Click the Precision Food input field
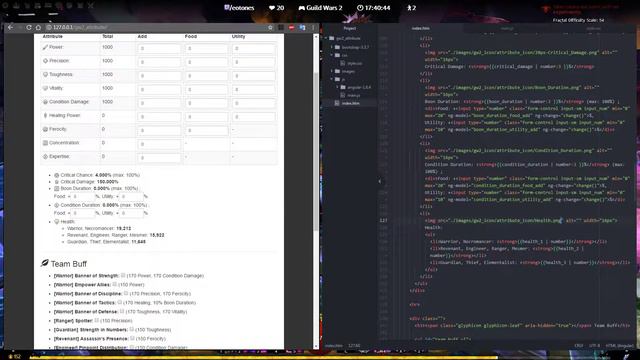The height and width of the screenshot is (360, 640). click(x=207, y=62)
